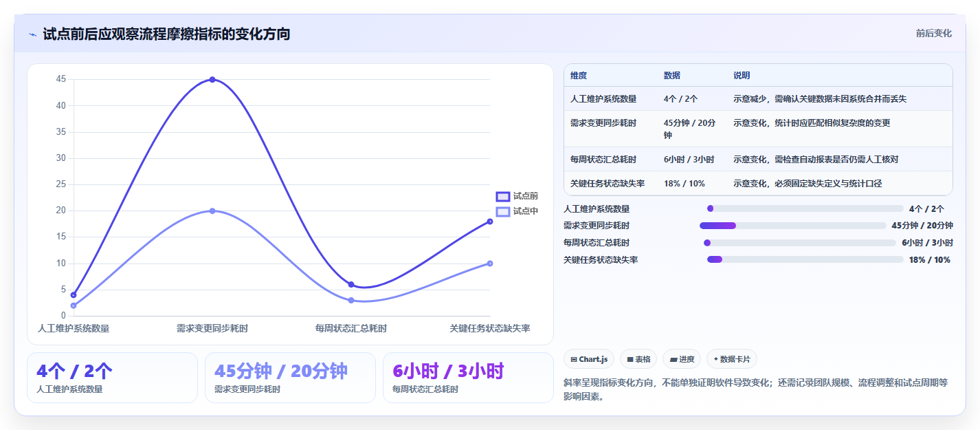Click the icon in the 表格 chip

(x=630, y=359)
